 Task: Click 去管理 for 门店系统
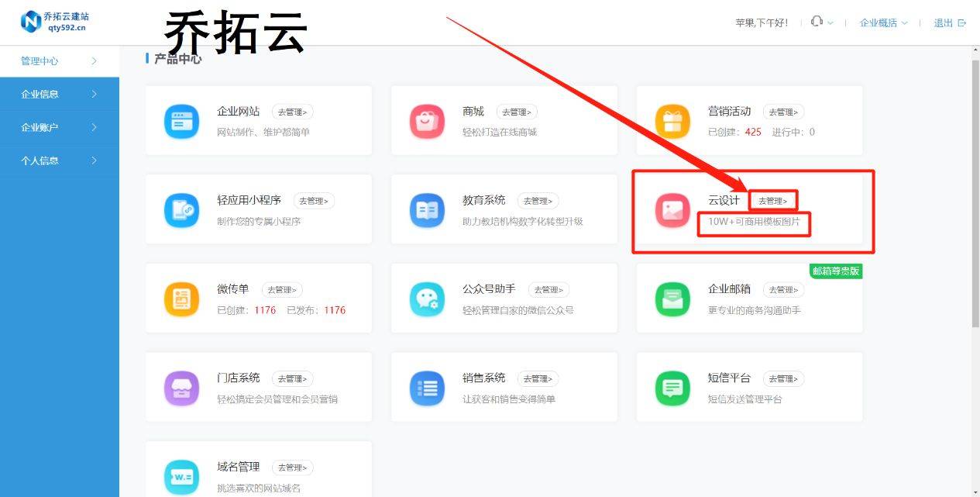(x=293, y=379)
